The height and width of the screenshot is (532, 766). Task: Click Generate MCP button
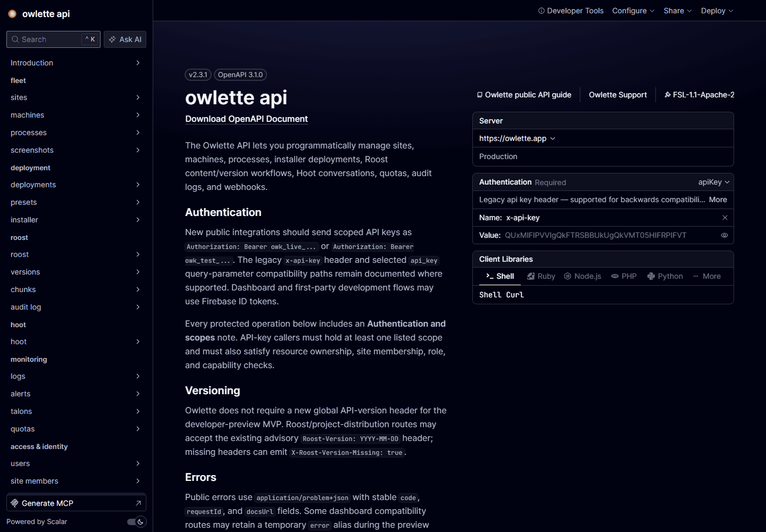(x=76, y=503)
